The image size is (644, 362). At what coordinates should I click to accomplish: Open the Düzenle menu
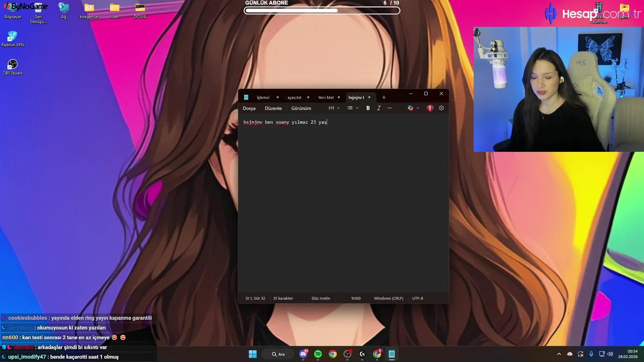point(273,108)
